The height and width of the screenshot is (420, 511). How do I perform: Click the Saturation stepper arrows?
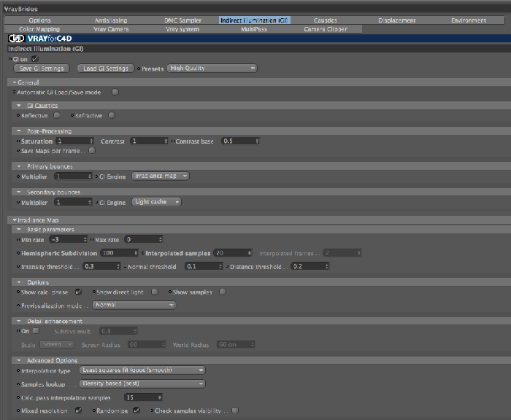[x=91, y=141]
